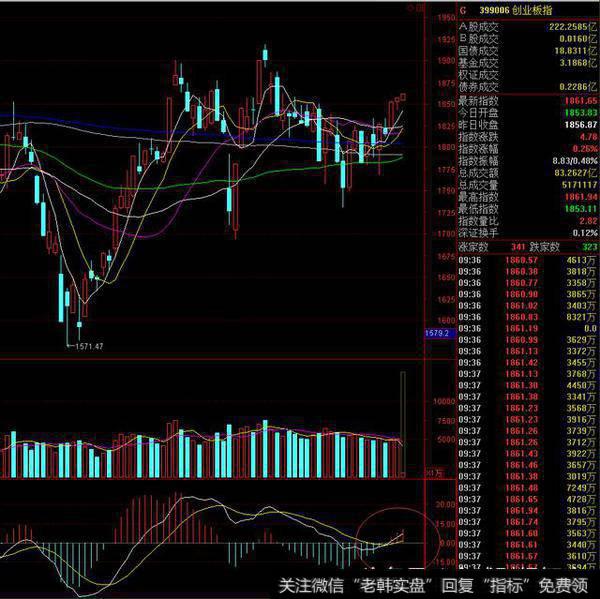Image resolution: width=600 pixels, height=599 pixels.
Task: Click the tick row with volume 3019万
Action: click(x=528, y=476)
